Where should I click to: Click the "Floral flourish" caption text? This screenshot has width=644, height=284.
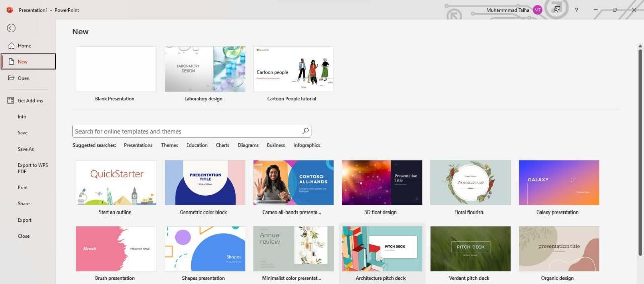click(x=469, y=212)
